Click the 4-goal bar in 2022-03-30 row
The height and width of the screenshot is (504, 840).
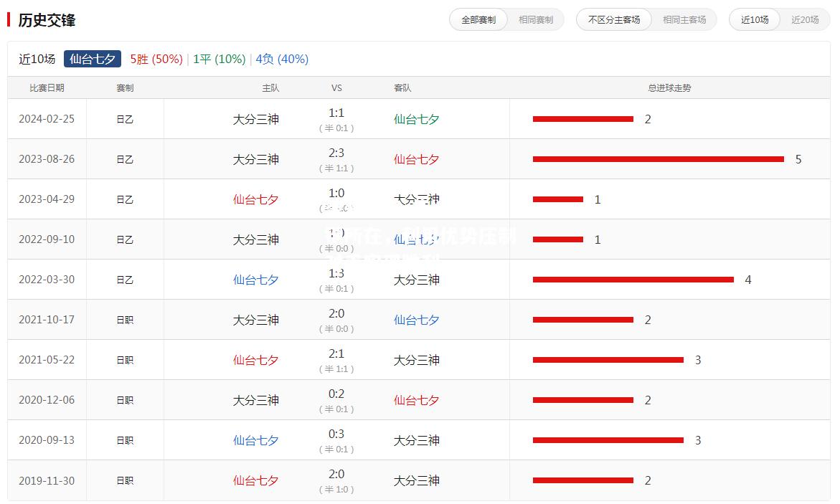click(x=633, y=280)
